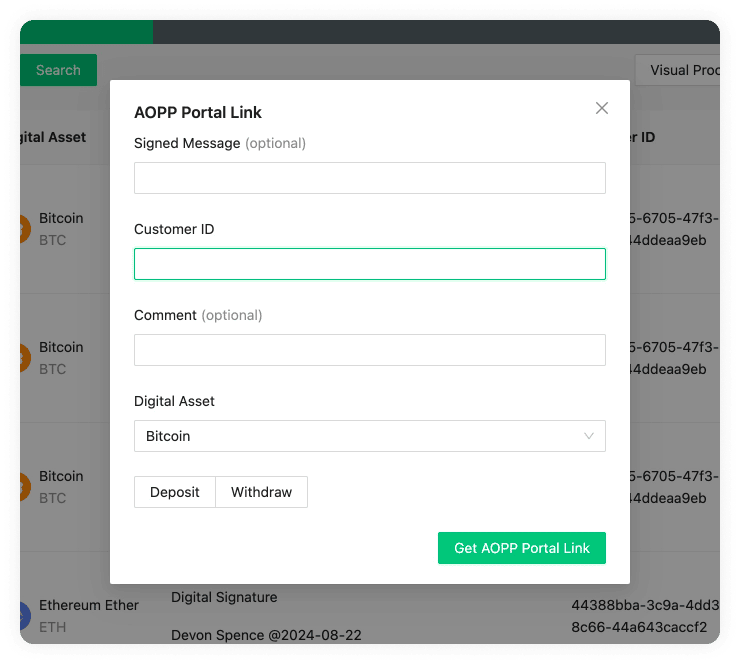Screen dimensions: 740x664
Task: Close the AOPP Portal Link dialog
Action: point(601,108)
